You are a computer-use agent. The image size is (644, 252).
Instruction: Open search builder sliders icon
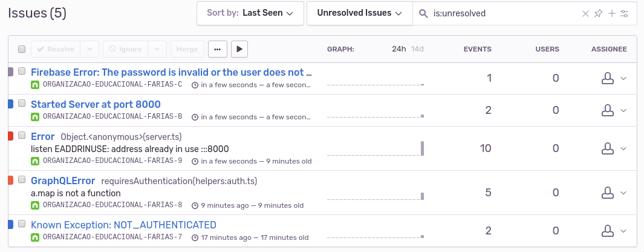tap(625, 13)
